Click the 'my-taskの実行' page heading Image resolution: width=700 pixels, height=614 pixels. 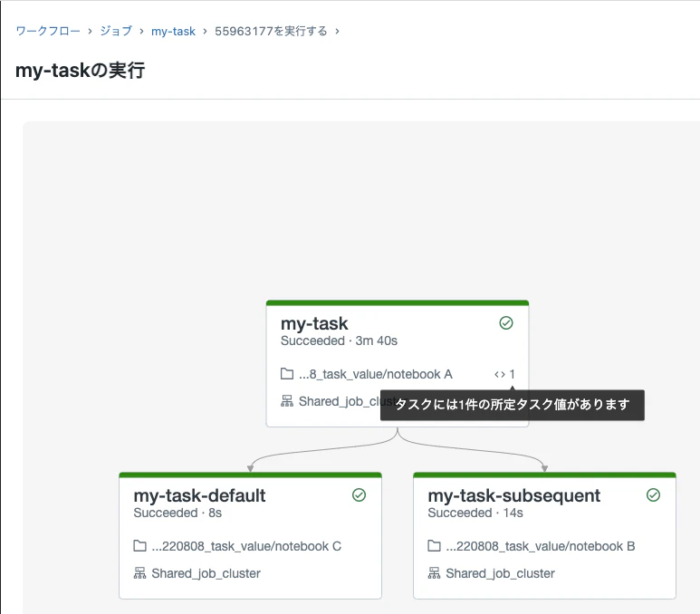(81, 70)
